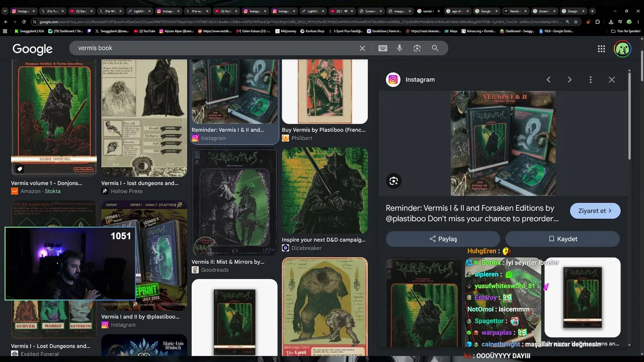Screen dimensions: 644x362
Task: Go to the previous image in the preview panel
Action: (x=548, y=79)
